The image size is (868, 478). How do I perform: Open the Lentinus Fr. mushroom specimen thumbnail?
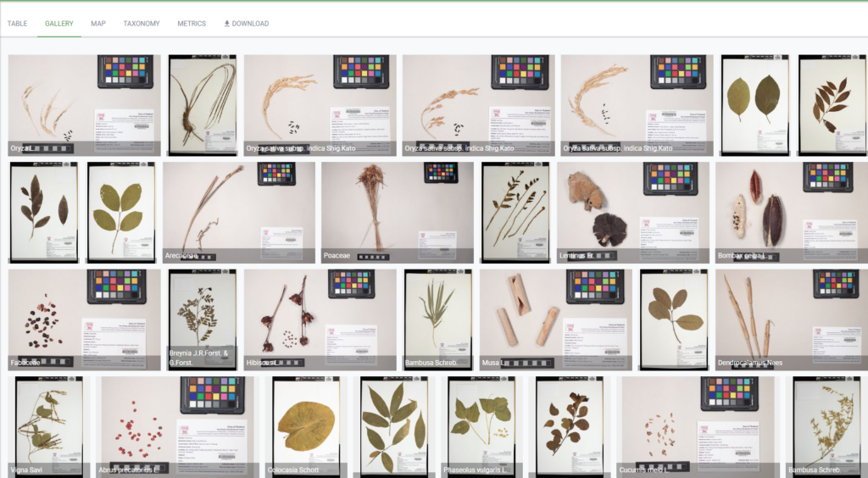point(632,212)
